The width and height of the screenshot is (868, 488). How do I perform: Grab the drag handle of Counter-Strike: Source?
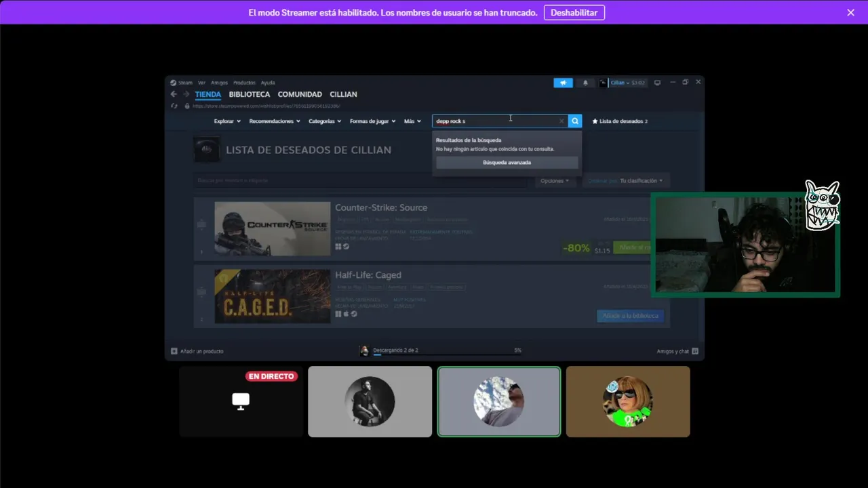point(201,224)
